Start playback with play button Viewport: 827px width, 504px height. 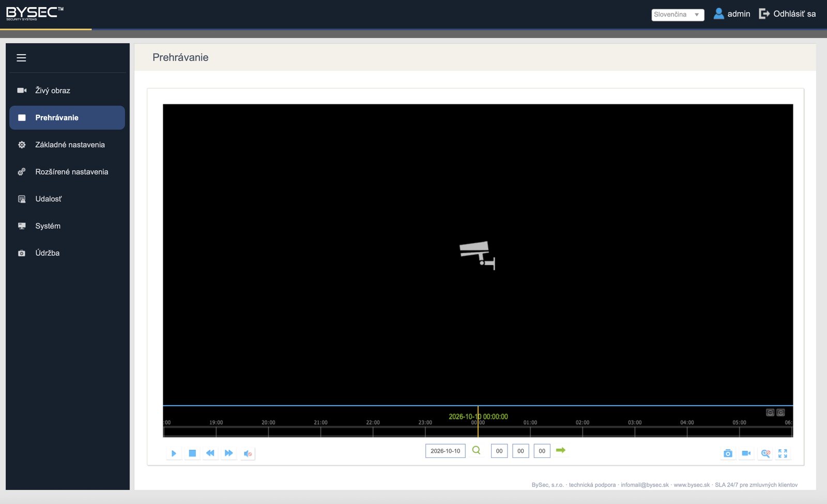[174, 453]
